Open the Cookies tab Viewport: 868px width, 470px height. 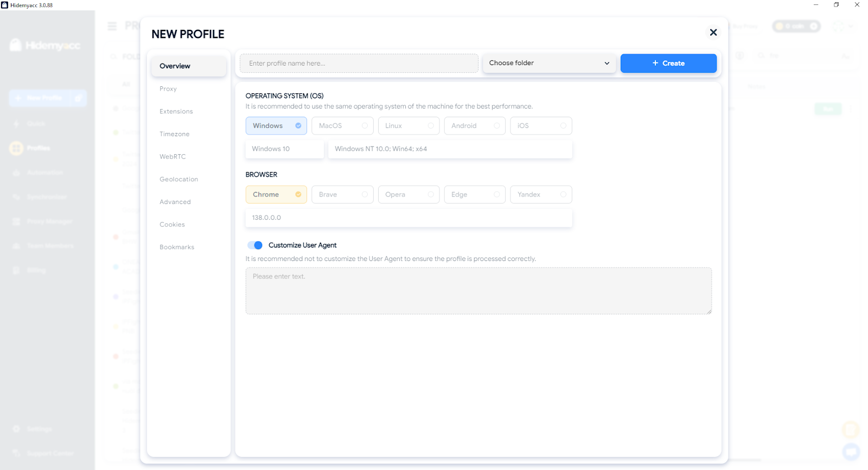172,224
